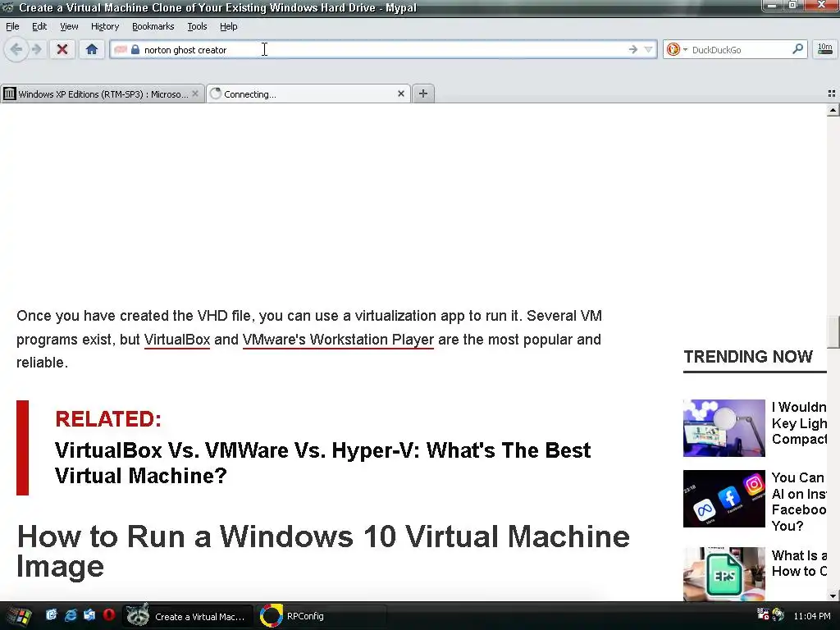Switch to RPConfig taskbar button

(322, 616)
